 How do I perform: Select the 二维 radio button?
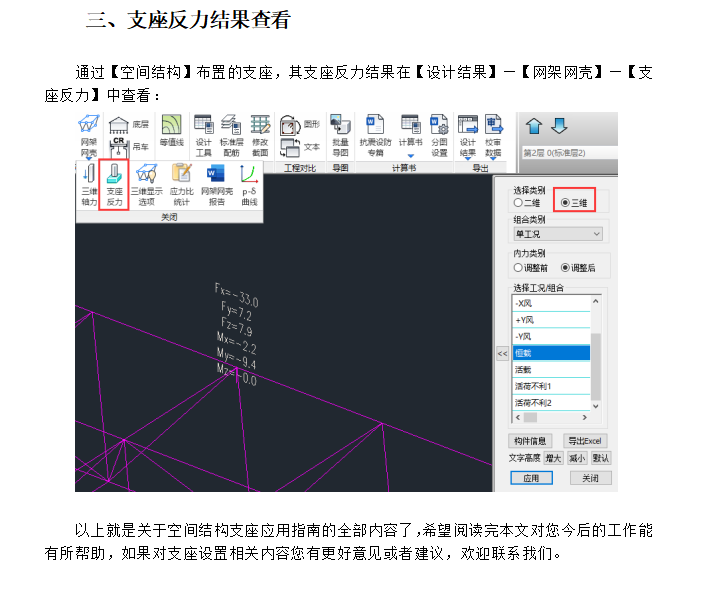(x=518, y=202)
